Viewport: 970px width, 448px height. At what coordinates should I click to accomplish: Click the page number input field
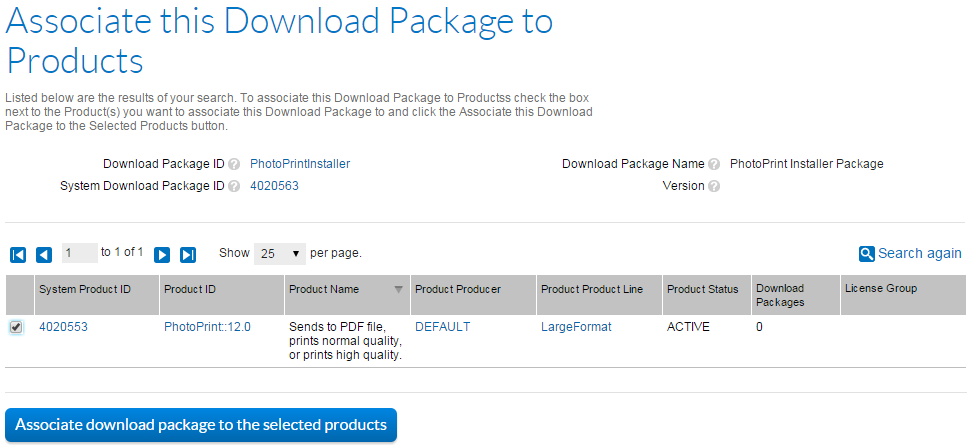[x=80, y=253]
